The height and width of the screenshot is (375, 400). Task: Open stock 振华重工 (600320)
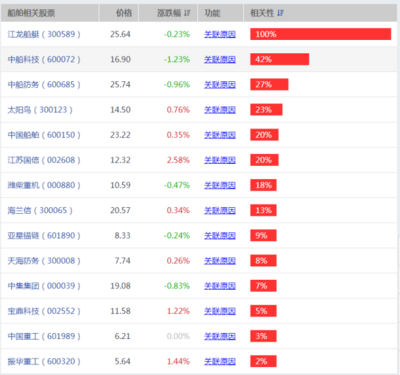pos(44,361)
